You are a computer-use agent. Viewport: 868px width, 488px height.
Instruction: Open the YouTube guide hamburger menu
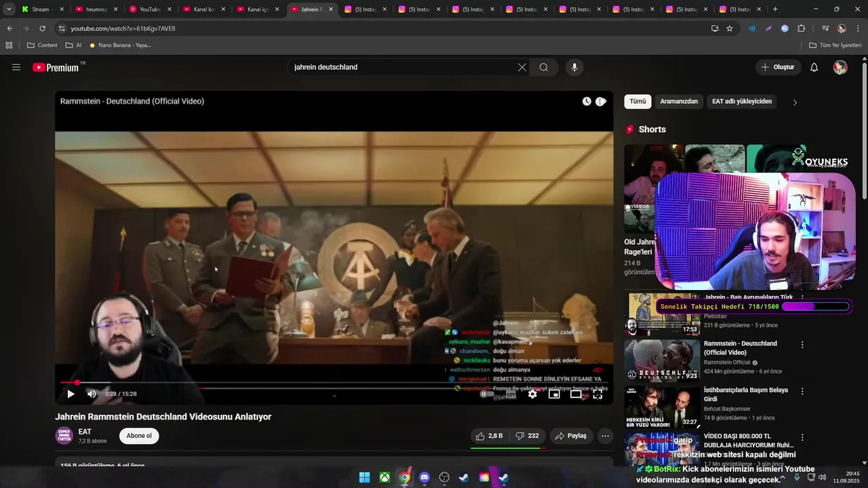point(16,67)
